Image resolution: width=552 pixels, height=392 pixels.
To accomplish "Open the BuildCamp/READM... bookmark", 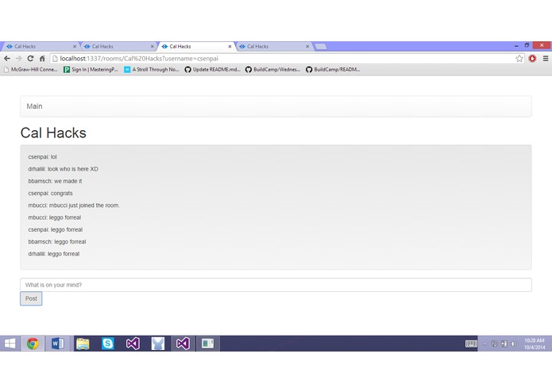I will tap(333, 70).
